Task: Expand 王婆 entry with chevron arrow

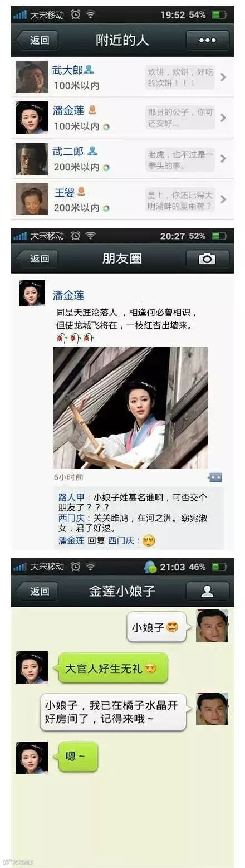Action: pyautogui.click(x=223, y=199)
